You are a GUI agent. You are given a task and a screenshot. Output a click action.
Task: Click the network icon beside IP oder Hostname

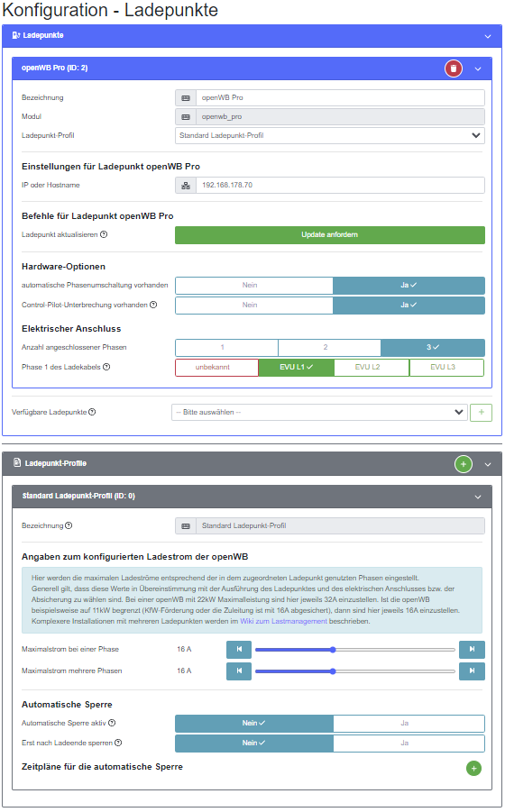click(186, 186)
